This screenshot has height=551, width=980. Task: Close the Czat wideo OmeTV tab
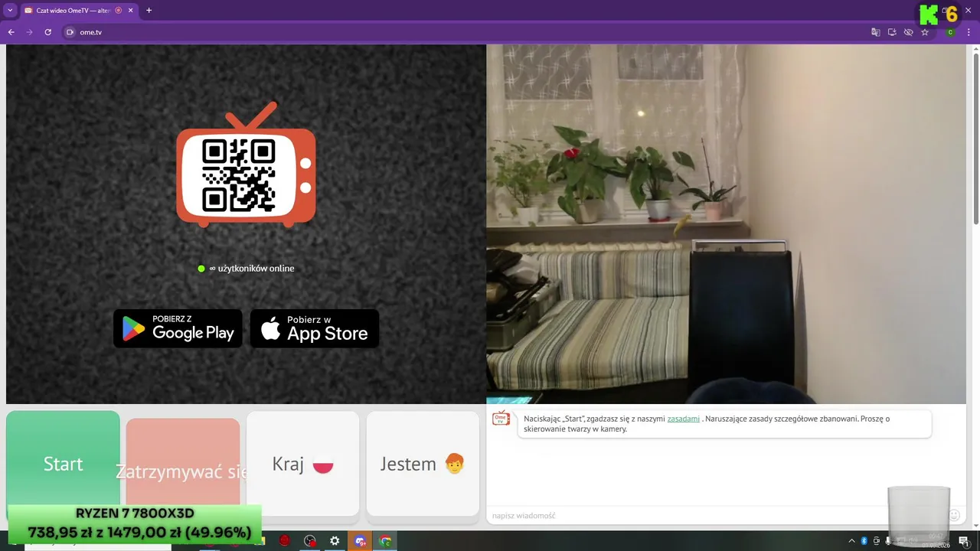tap(131, 11)
